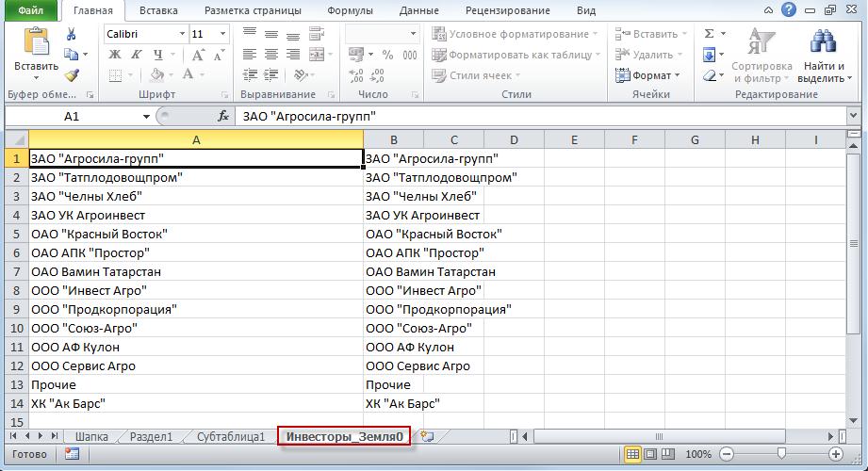868x471 pixels.
Task: Apply thousands separator 000 format
Action: (410, 55)
